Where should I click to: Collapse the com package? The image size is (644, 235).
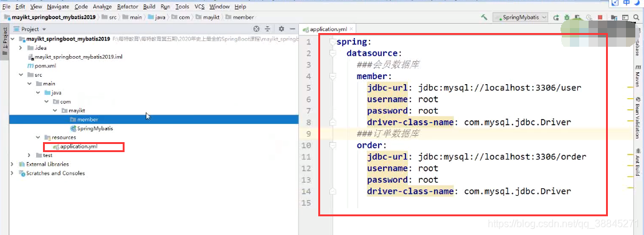[x=47, y=102]
